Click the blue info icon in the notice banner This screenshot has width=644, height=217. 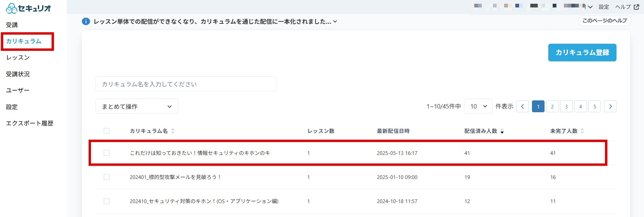coord(86,21)
